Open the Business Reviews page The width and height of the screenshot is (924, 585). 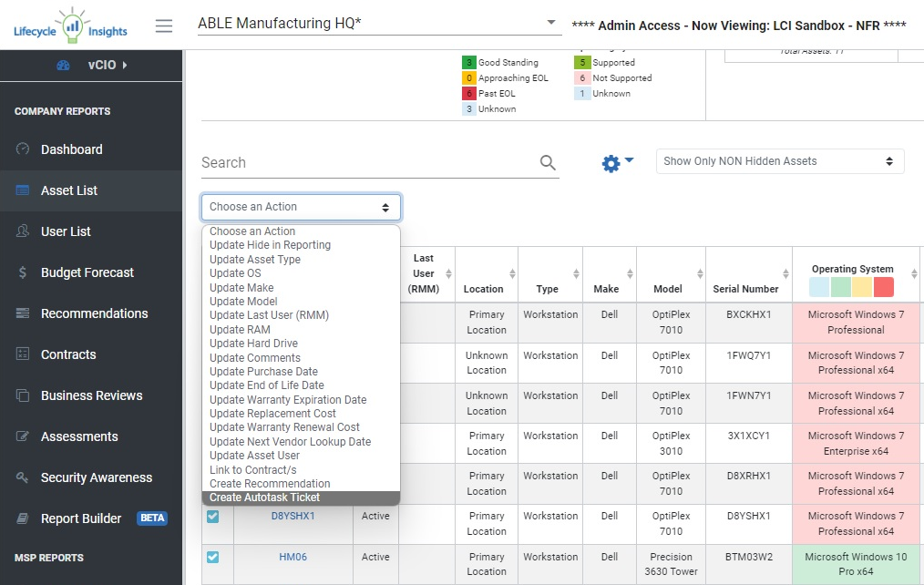pos(91,395)
